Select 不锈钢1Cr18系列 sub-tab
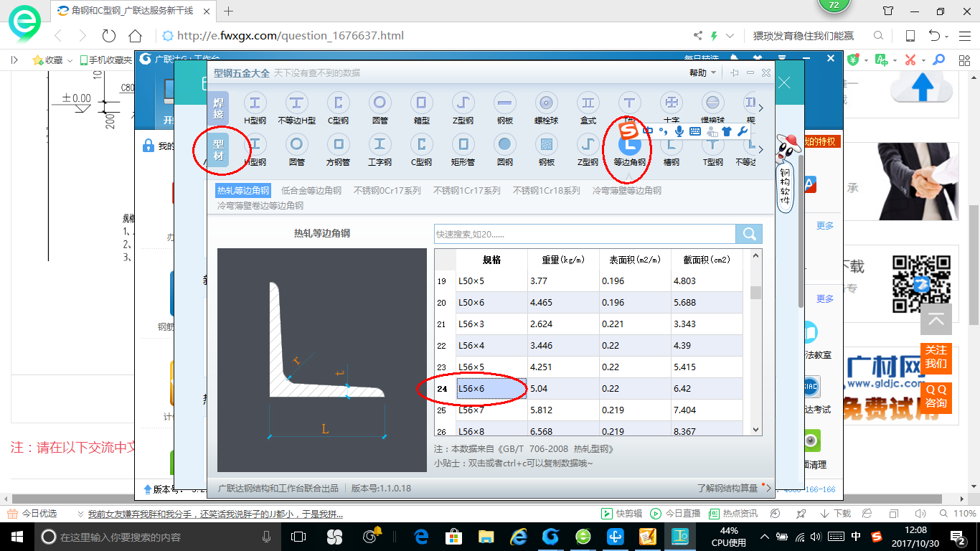Viewport: 980px width, 551px height. click(546, 191)
